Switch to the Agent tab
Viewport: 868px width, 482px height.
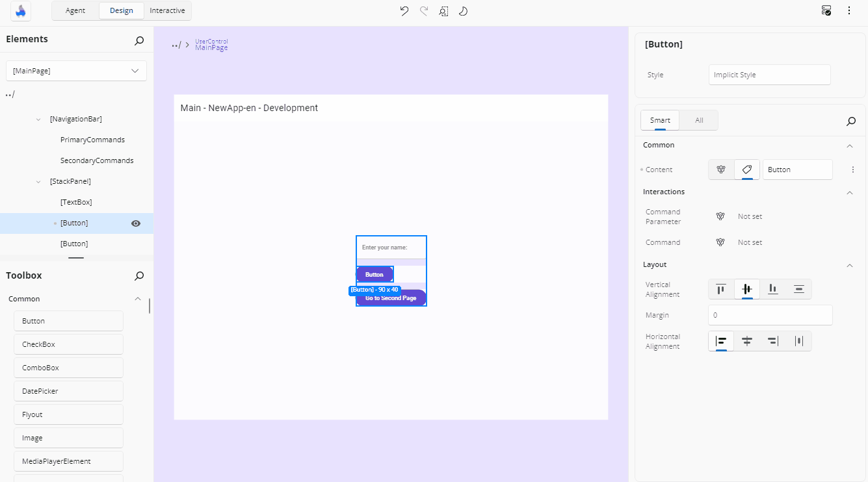pos(75,10)
